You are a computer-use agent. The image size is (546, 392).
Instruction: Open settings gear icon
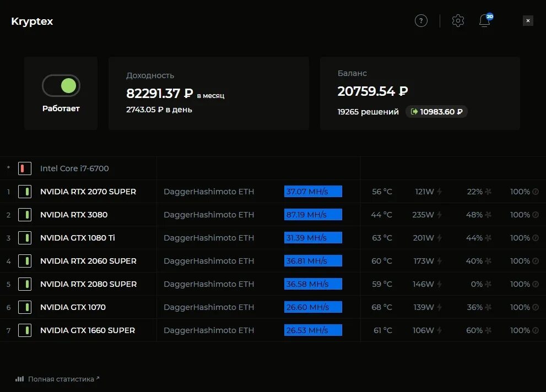(x=458, y=21)
